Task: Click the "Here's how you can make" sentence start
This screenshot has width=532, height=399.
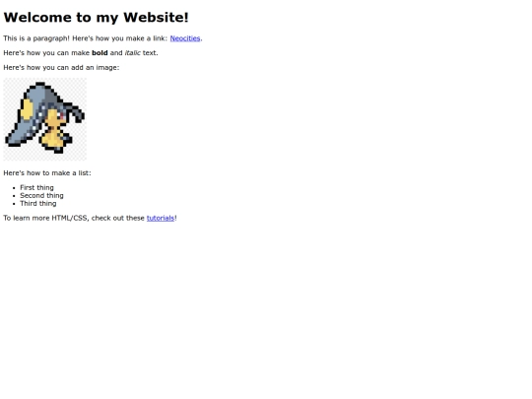Action: coord(46,53)
